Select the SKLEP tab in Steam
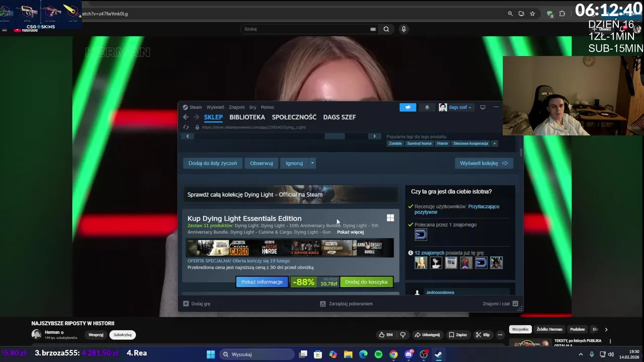This screenshot has height=362, width=644. tap(213, 117)
